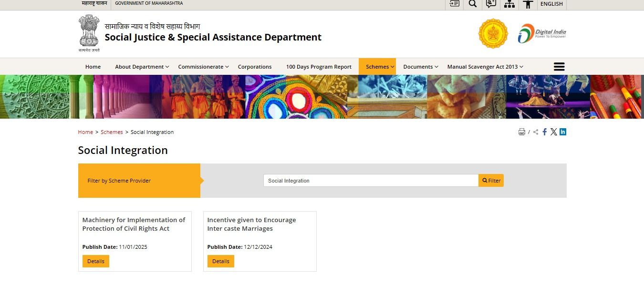Switch language via ENGLISH button
The image size is (644, 296).
[x=551, y=4]
